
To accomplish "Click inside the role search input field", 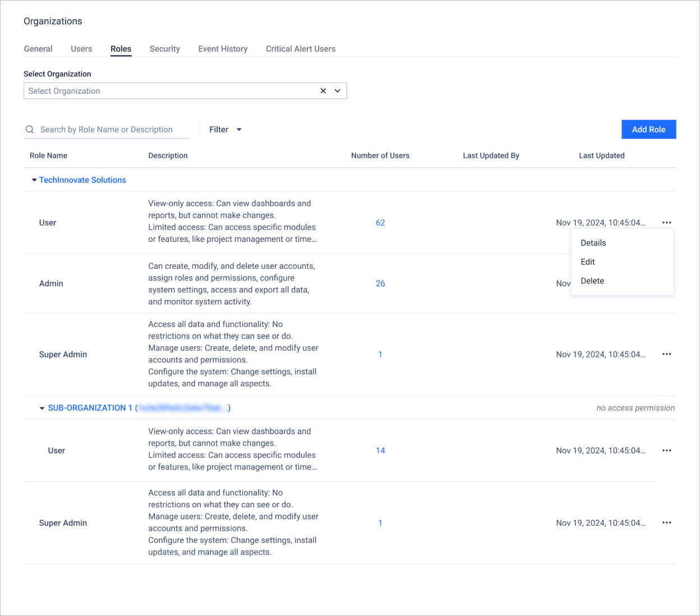I will point(107,129).
